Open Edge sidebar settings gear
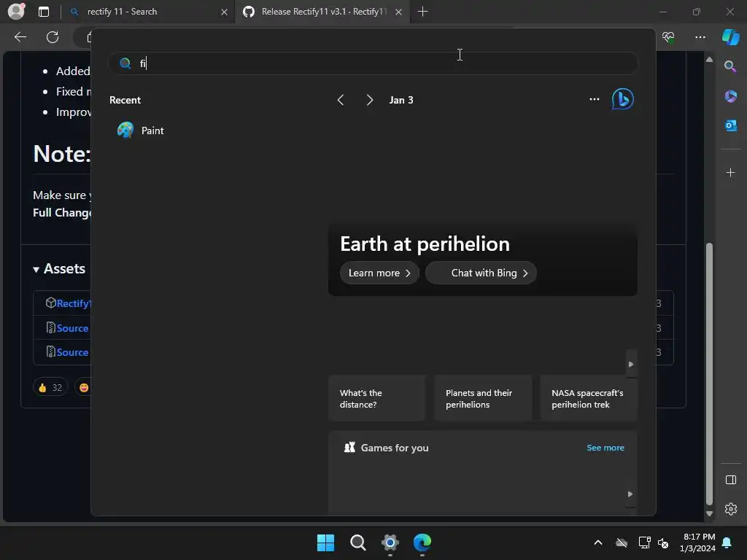 tap(730, 509)
